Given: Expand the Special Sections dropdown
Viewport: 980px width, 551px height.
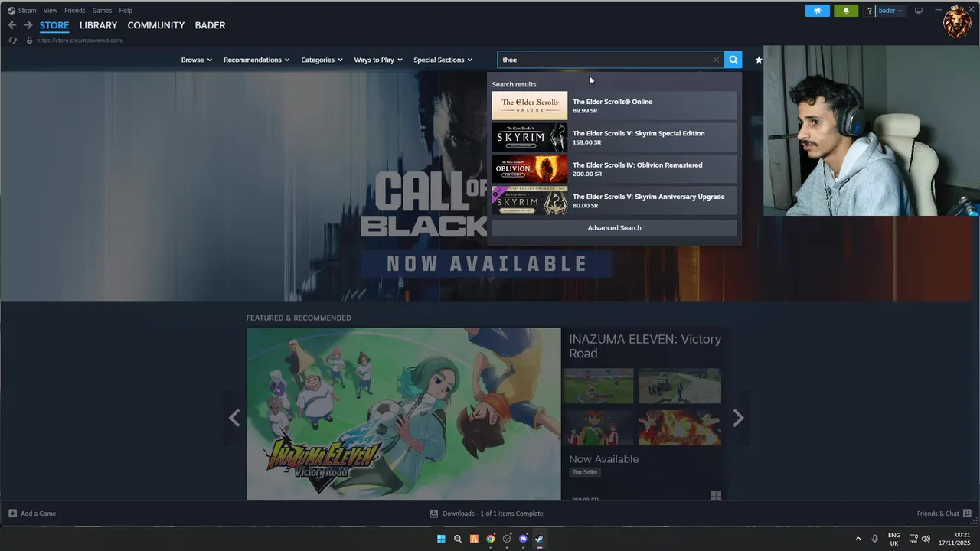Looking at the screenshot, I should (x=443, y=60).
